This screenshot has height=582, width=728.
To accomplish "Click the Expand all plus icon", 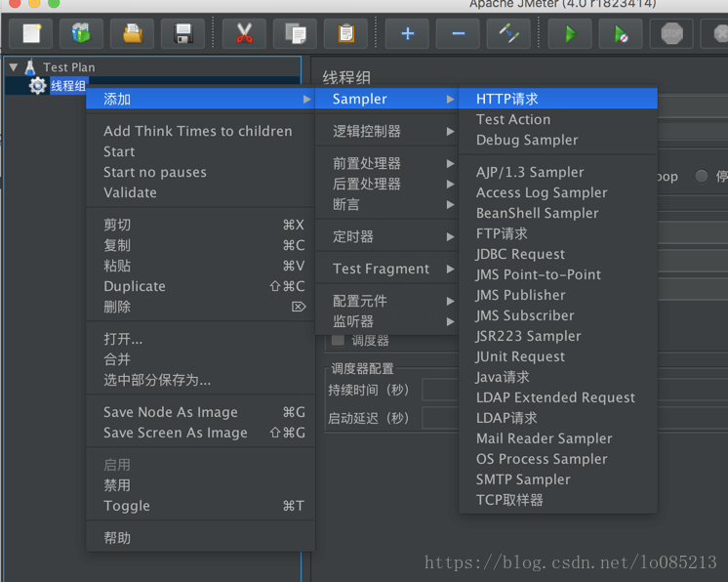I will (407, 33).
